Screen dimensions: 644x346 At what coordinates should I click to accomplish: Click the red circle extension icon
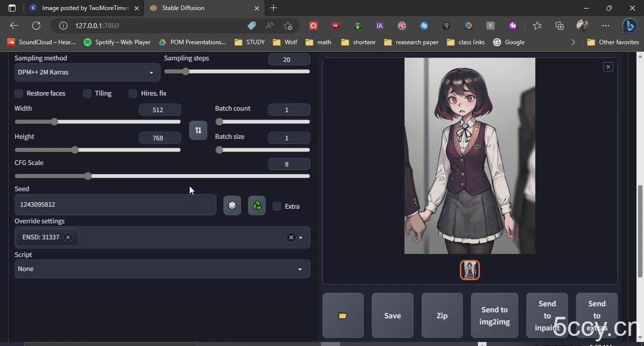point(313,26)
